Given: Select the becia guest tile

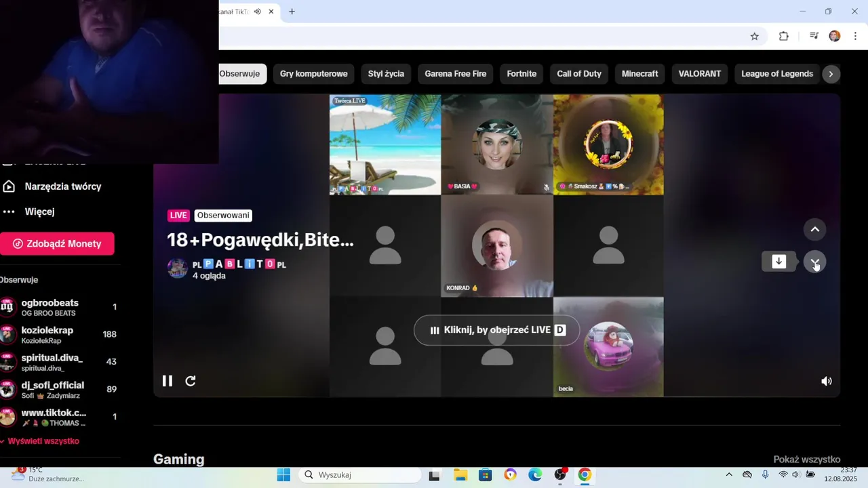Looking at the screenshot, I should point(608,346).
